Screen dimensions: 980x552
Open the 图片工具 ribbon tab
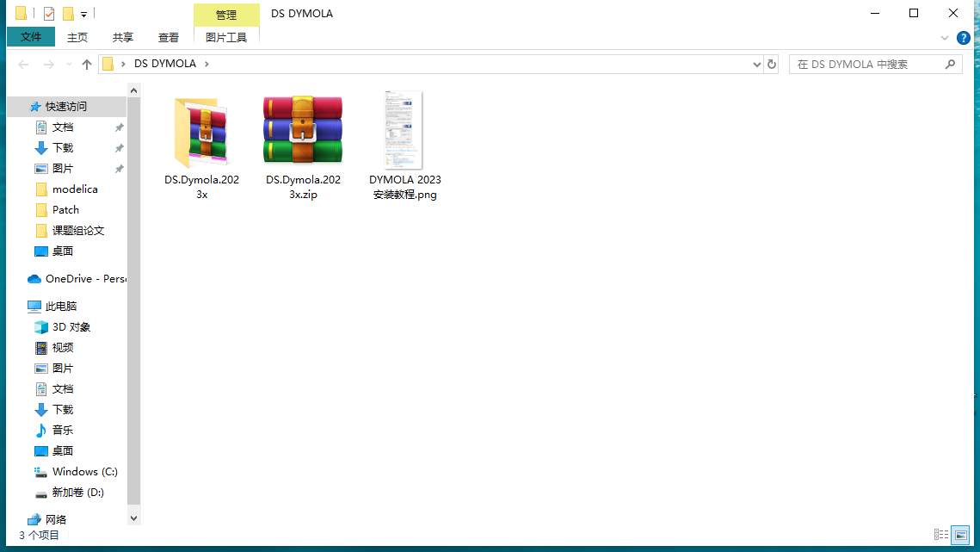click(226, 38)
